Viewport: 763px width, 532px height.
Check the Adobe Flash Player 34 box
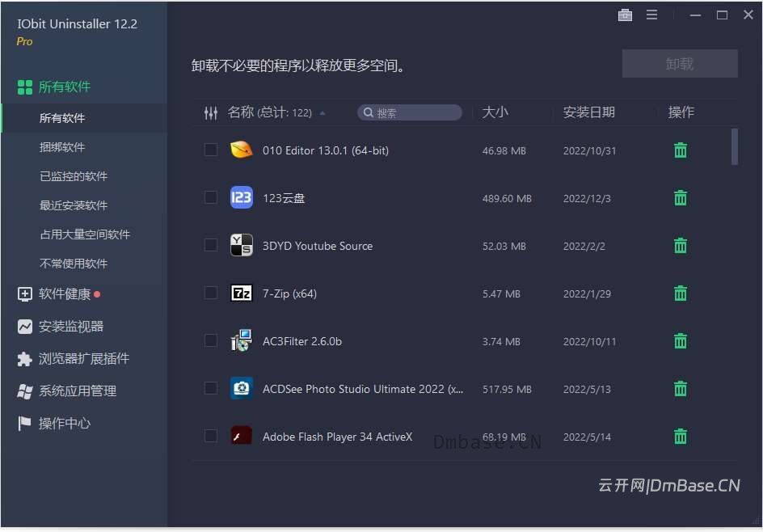tap(211, 436)
